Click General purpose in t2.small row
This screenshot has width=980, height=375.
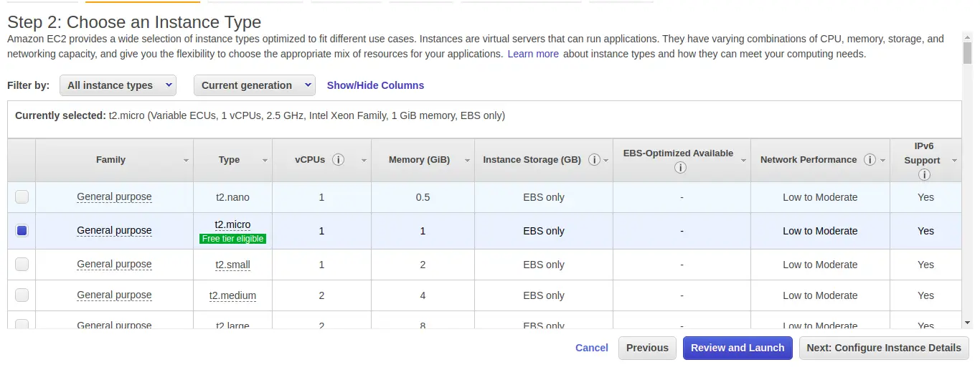click(114, 264)
